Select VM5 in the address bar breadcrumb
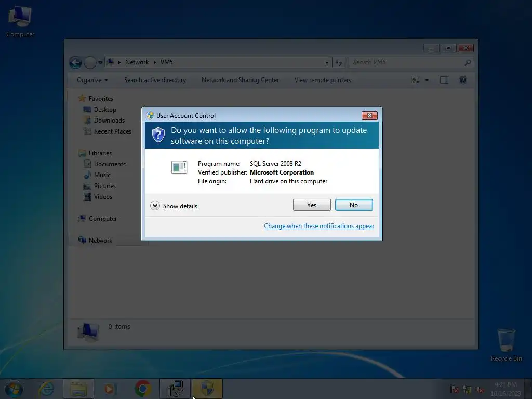Image resolution: width=532 pixels, height=399 pixels. [167, 62]
